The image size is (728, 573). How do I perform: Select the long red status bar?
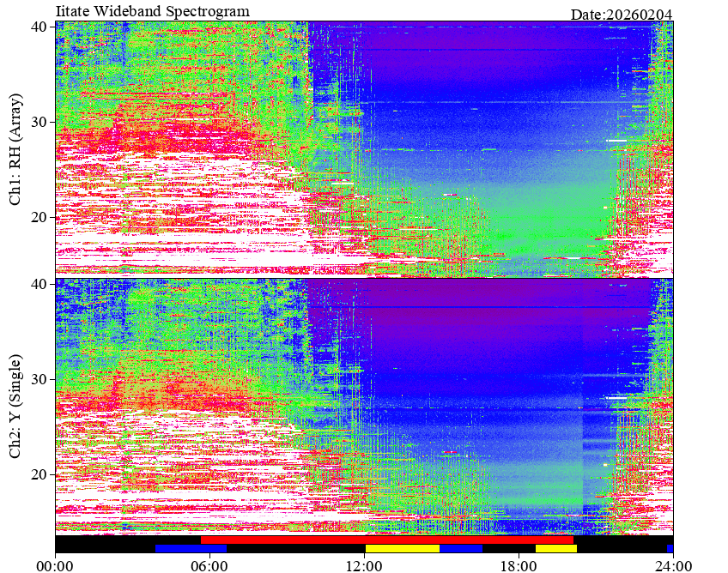387,540
